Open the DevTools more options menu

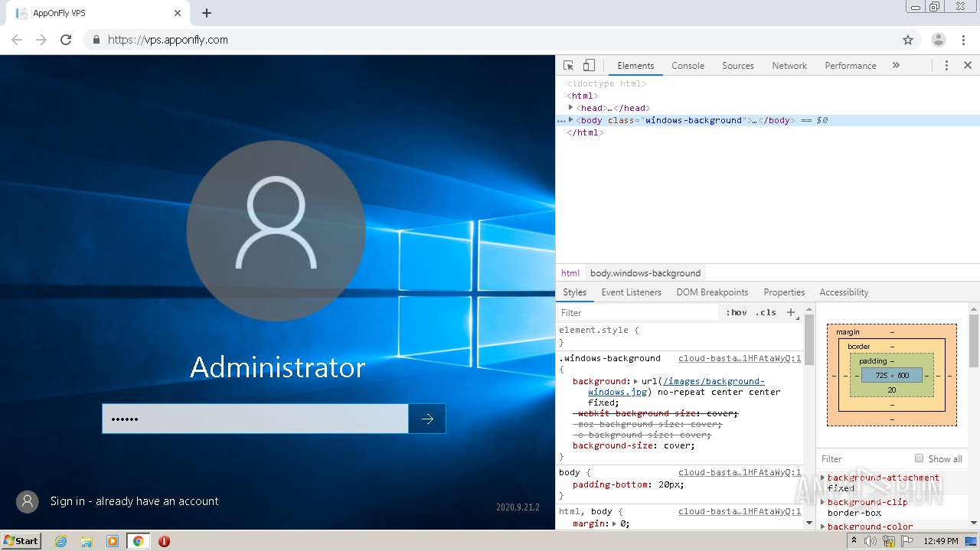946,66
